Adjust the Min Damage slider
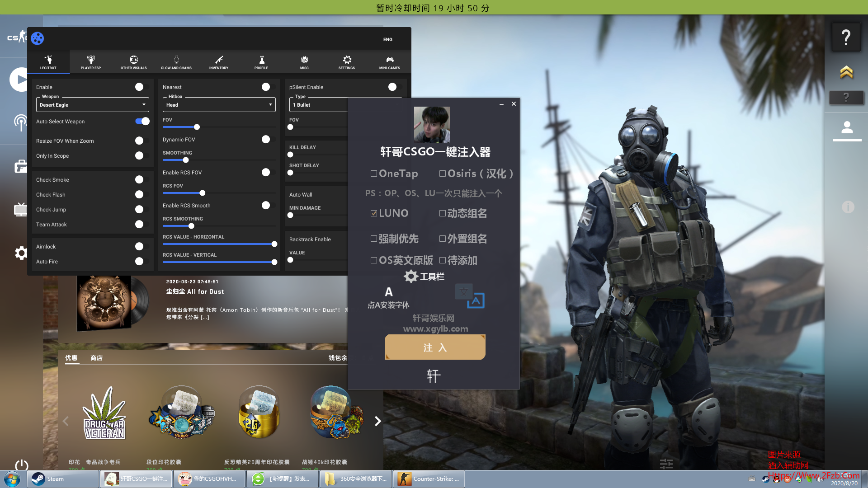Viewport: 868px width, 488px height. click(290, 215)
